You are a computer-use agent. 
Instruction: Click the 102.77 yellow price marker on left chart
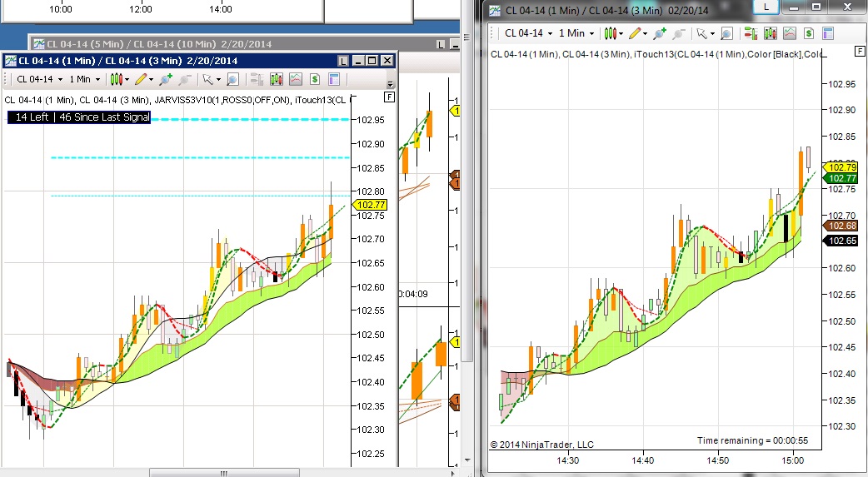coord(370,205)
